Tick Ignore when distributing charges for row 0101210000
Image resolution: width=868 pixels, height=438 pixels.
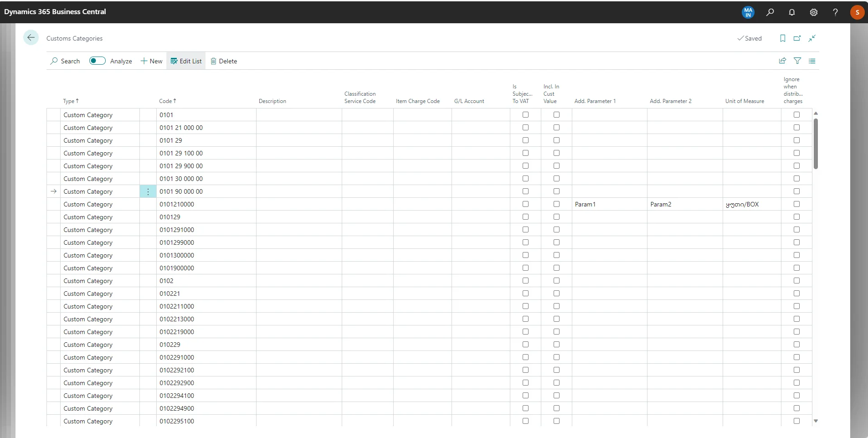pyautogui.click(x=796, y=204)
